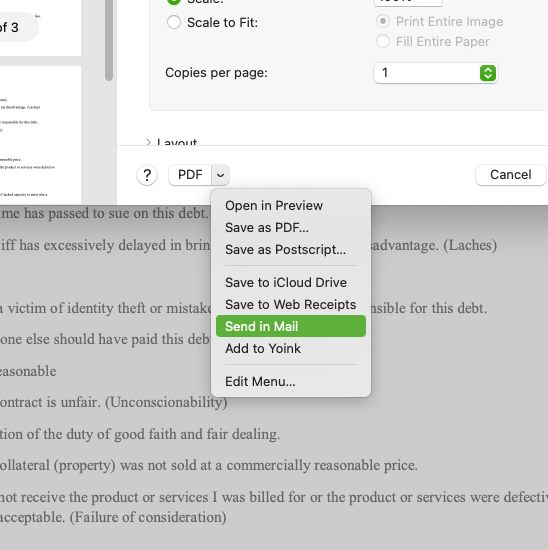This screenshot has height=550, width=548.
Task: Expand the Layout section chevron
Action: 148,142
